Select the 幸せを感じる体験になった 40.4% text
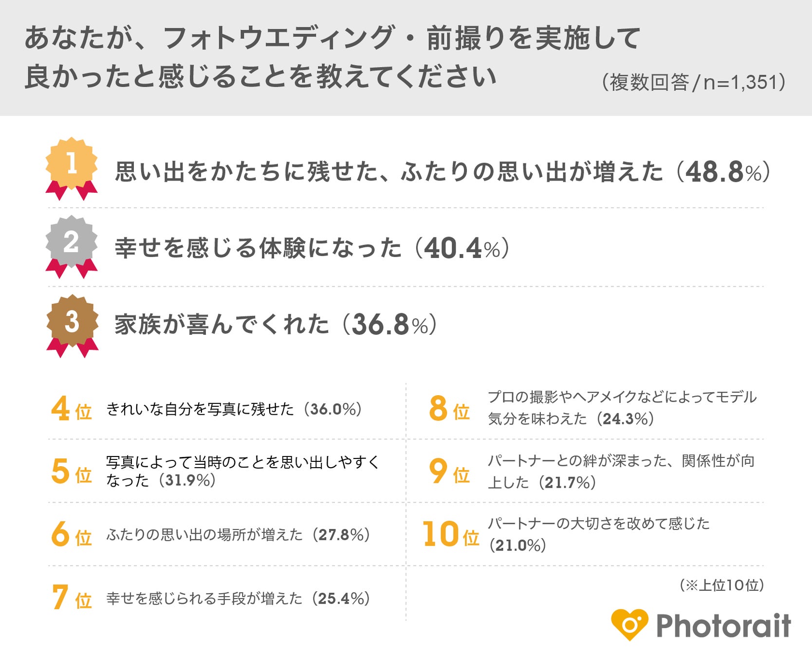812x657 pixels. (x=312, y=248)
